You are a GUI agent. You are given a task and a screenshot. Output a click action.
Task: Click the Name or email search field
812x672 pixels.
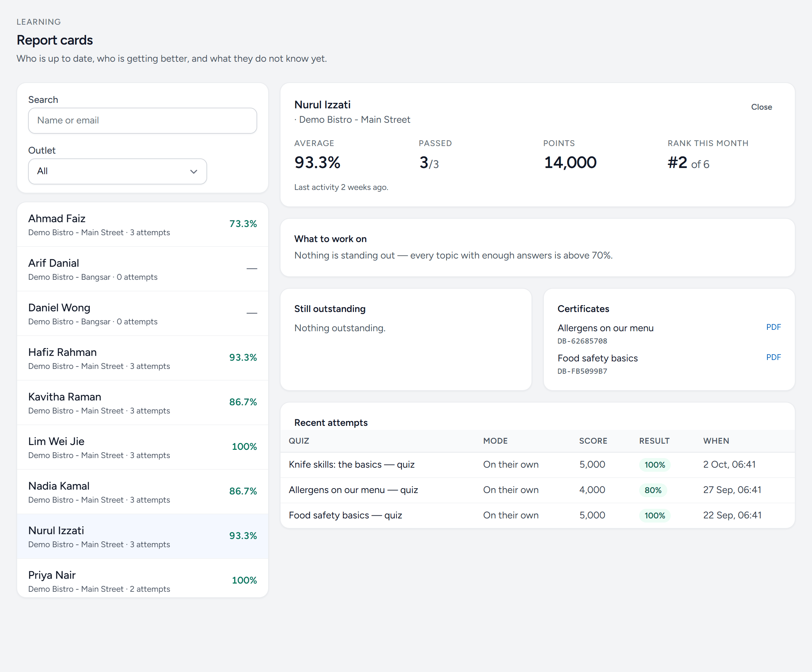click(142, 121)
